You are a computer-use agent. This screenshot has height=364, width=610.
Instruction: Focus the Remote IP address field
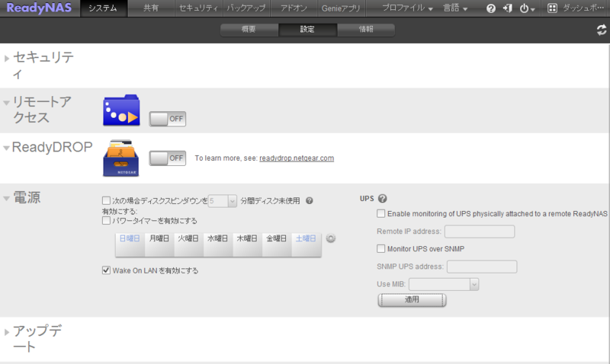pyautogui.click(x=480, y=231)
